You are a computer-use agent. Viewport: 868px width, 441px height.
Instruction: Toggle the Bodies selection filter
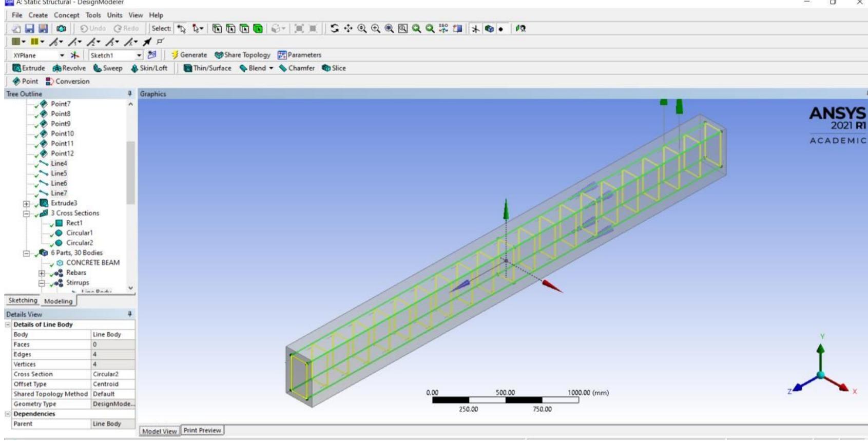click(258, 28)
